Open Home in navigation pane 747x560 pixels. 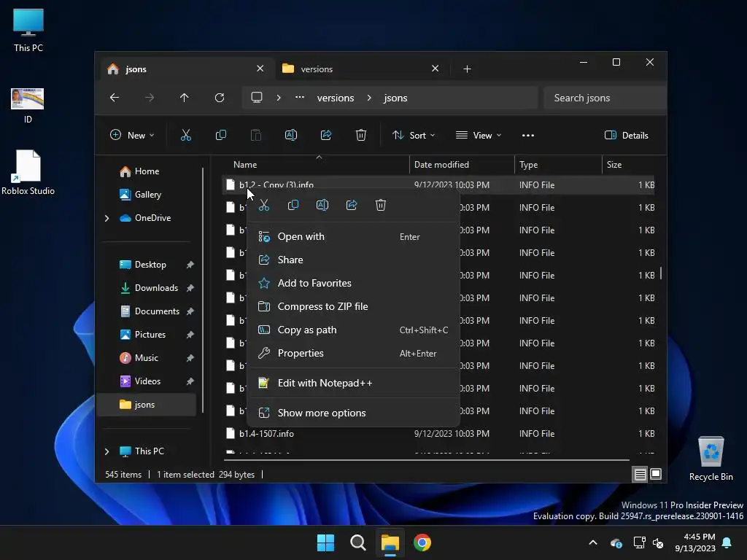coord(147,171)
